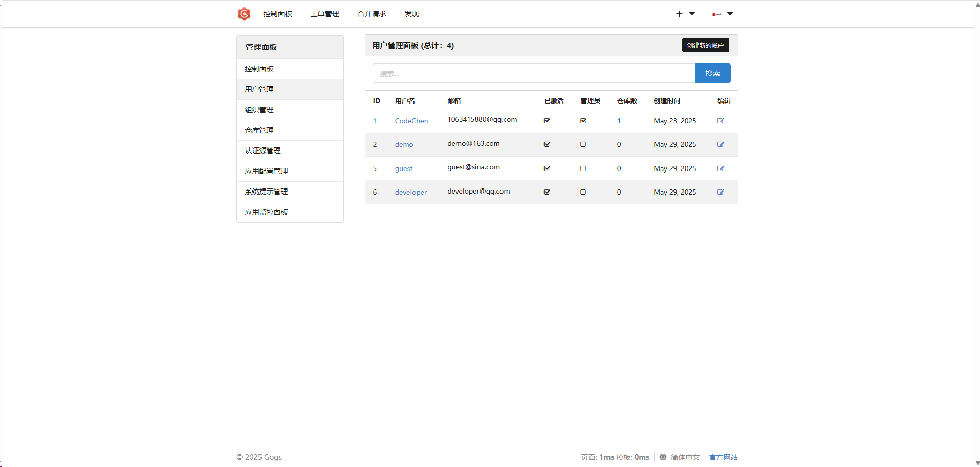Click the Gogs logo icon
980x467 pixels.
pos(244,14)
